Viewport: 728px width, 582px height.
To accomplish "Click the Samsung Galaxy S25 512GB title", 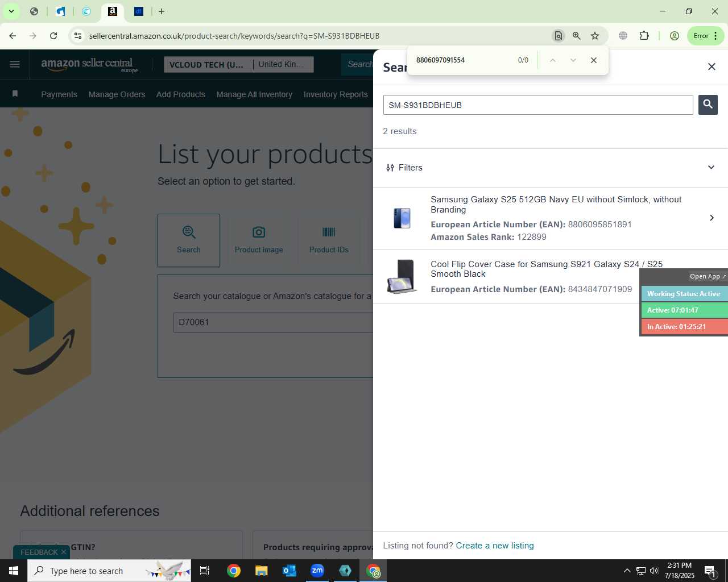I will [556, 205].
